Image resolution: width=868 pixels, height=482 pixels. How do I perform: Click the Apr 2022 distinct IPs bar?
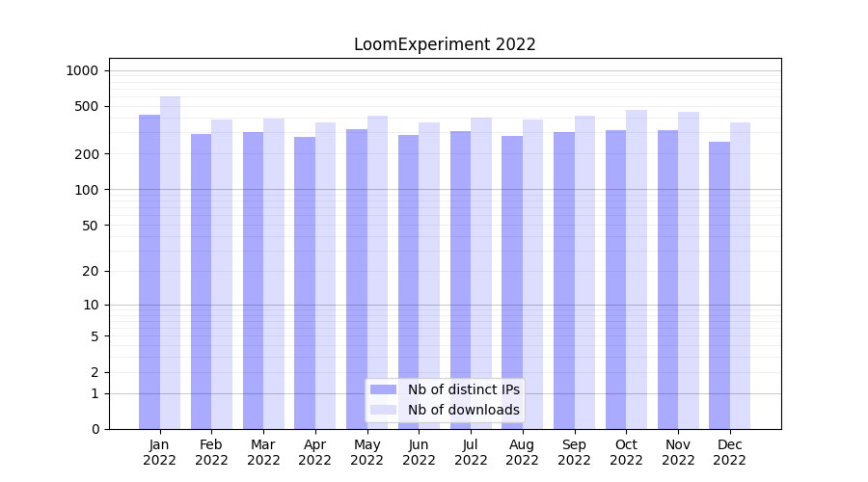click(305, 282)
